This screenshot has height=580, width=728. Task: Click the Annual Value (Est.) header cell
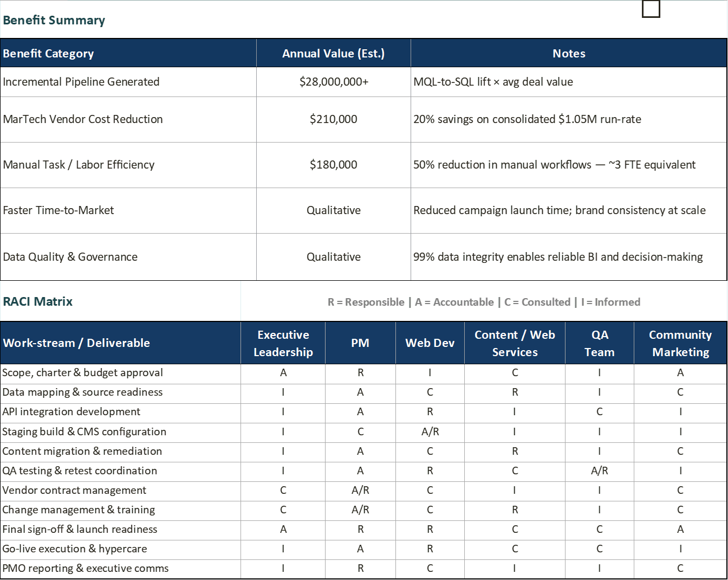point(334,53)
